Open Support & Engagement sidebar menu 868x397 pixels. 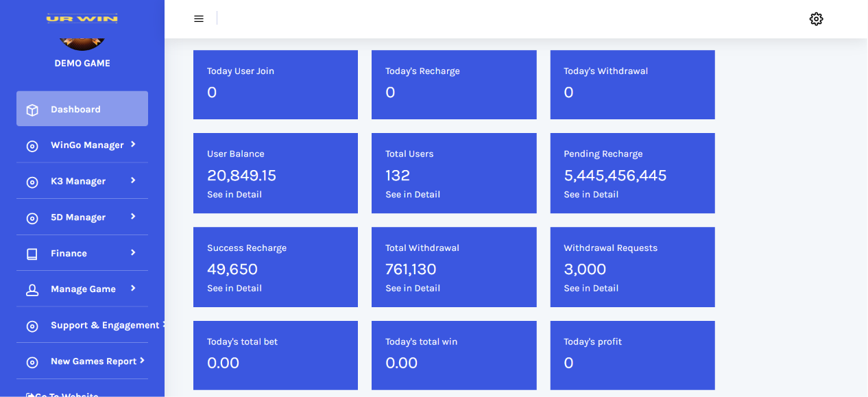click(82, 325)
